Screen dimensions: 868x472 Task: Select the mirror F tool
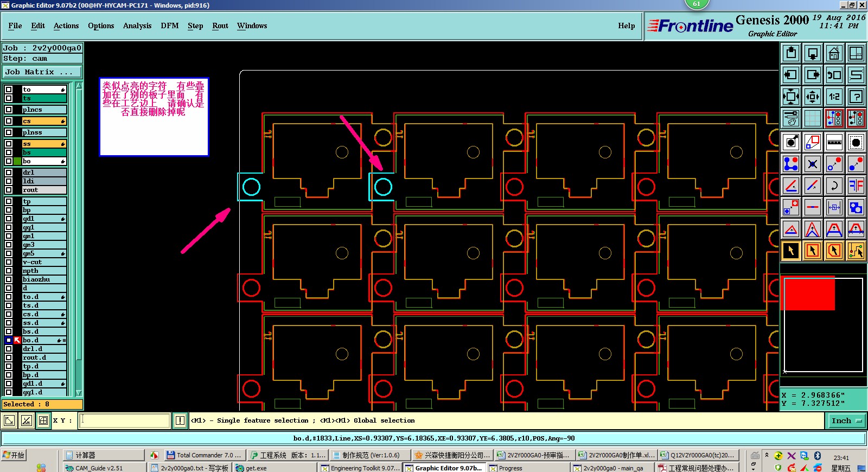tap(856, 186)
